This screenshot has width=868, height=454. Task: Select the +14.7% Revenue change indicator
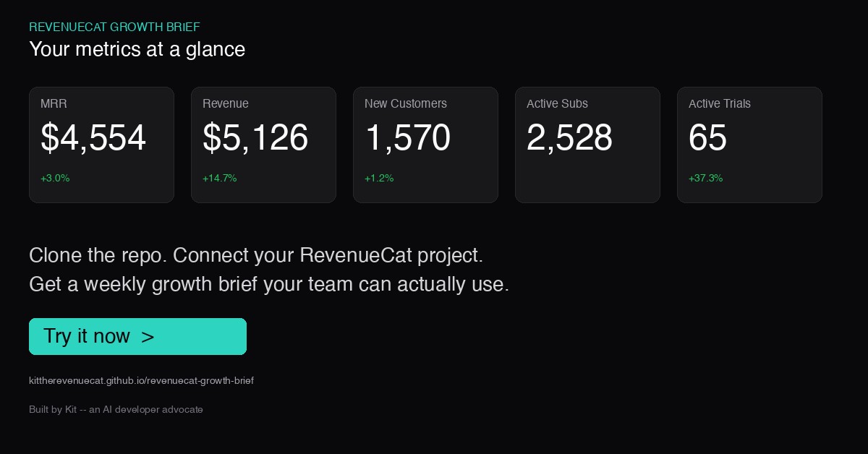220,178
